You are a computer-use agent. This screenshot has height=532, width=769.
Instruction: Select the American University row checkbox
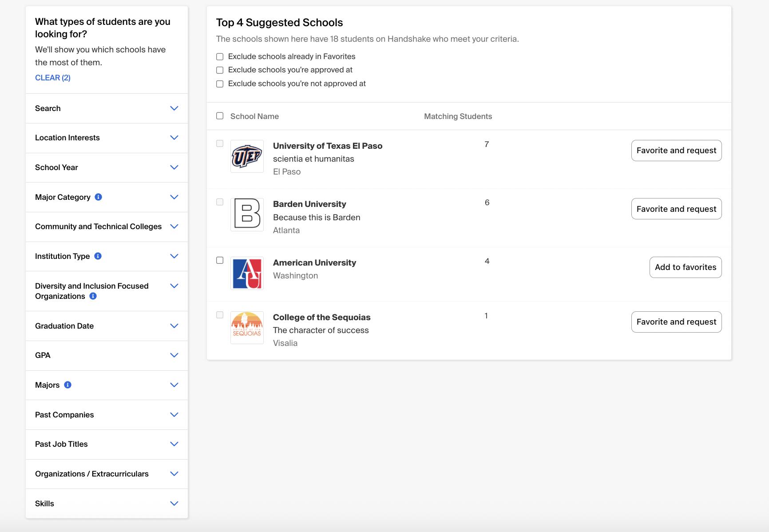(220, 260)
